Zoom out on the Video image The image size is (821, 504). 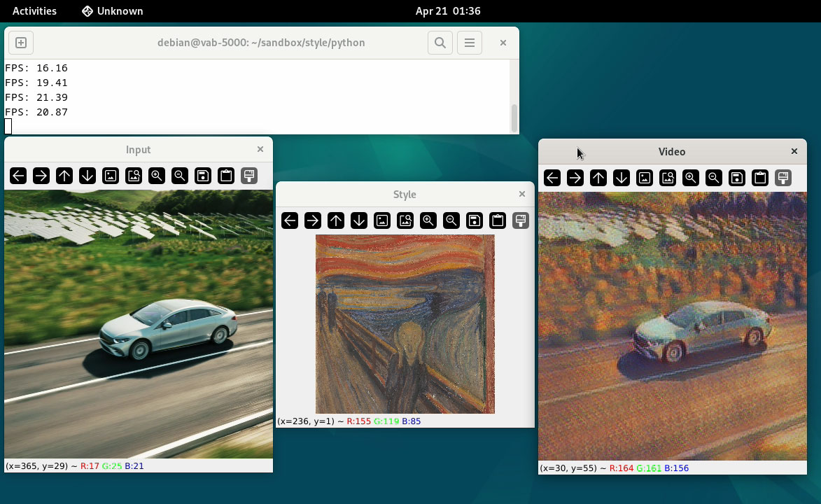pyautogui.click(x=714, y=178)
